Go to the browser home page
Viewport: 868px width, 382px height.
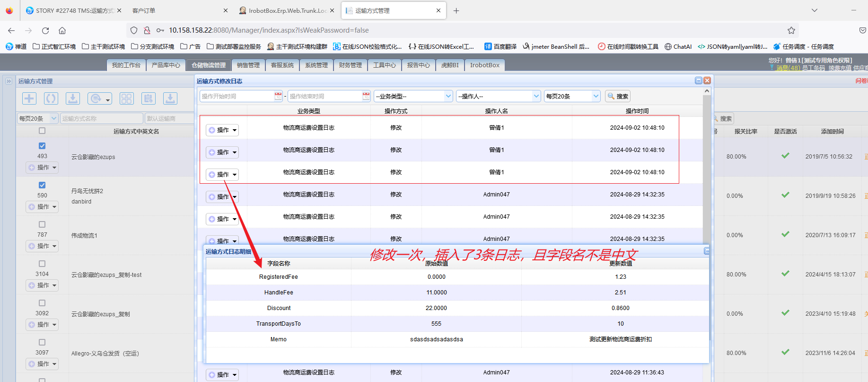coord(62,30)
